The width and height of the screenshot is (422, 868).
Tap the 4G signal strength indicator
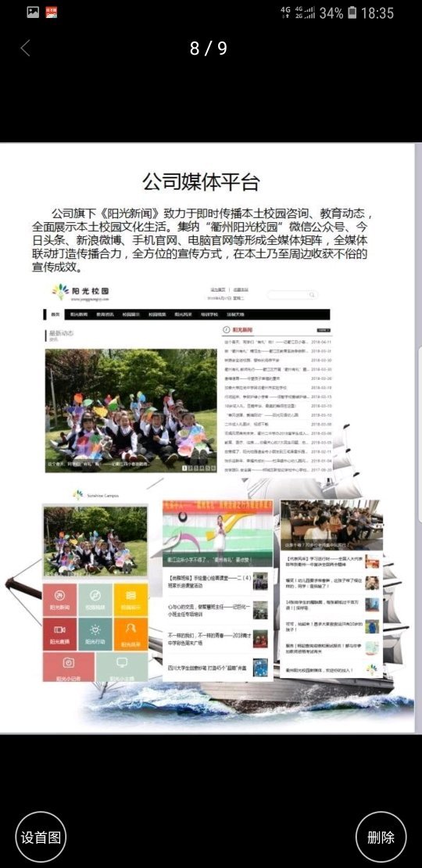[306, 13]
